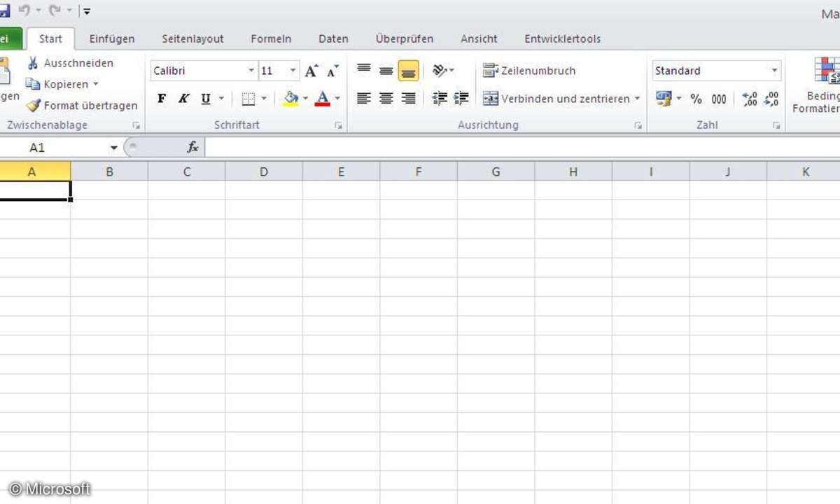Toggle highlighted bottom align button
Viewport: 840px width, 504px height.
pos(409,71)
